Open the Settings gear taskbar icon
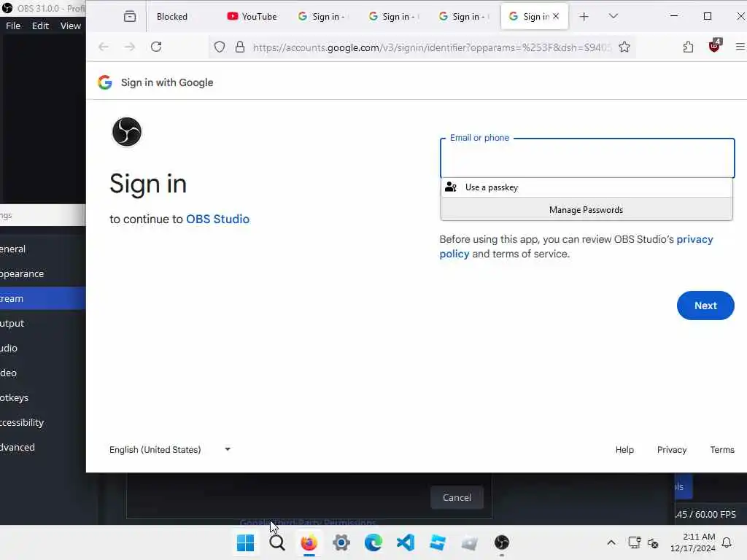This screenshot has height=560, width=747. 341,542
